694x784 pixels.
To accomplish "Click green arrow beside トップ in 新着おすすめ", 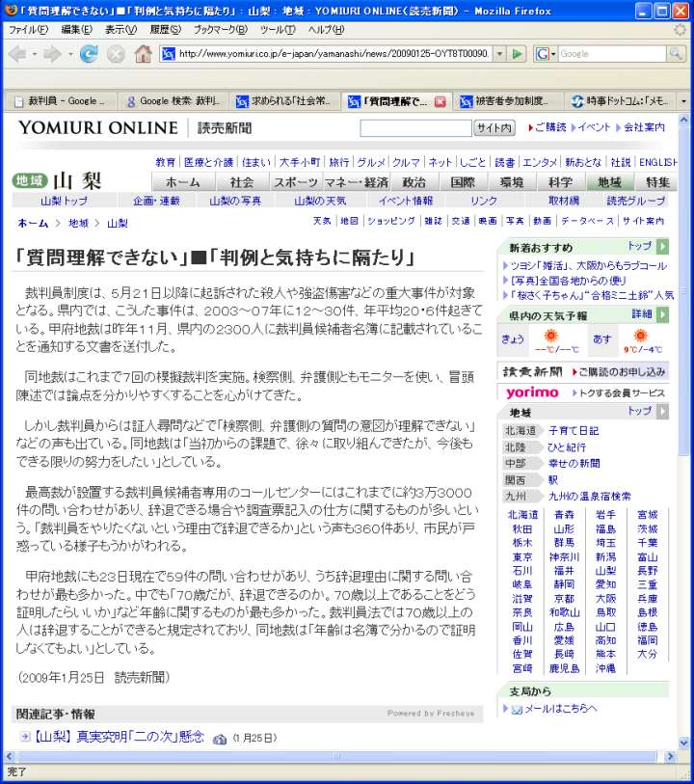I will pos(663,247).
